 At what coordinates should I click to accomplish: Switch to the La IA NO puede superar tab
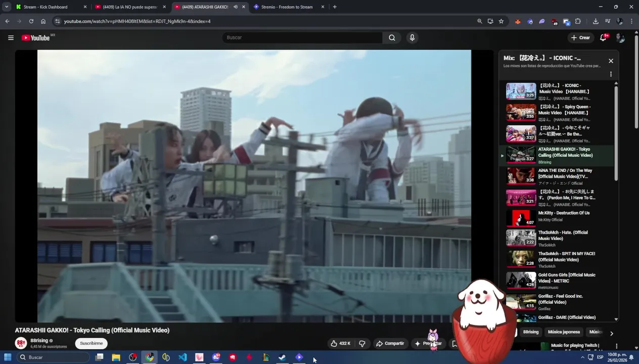click(x=130, y=7)
